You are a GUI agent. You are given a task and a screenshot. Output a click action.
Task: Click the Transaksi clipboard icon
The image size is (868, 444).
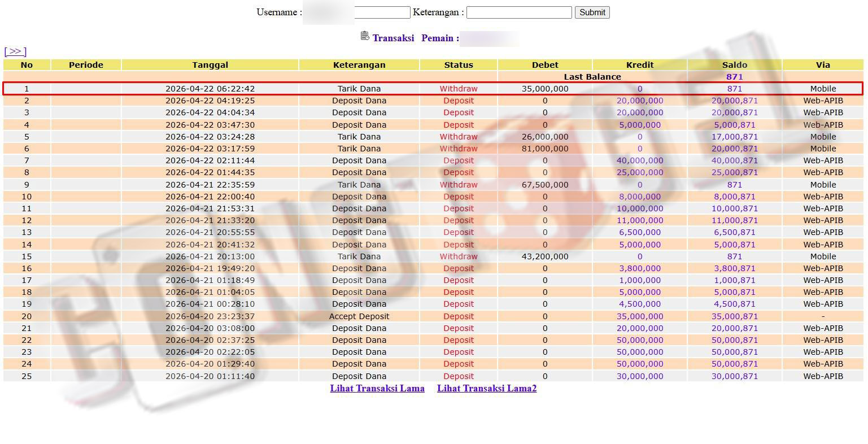365,36
